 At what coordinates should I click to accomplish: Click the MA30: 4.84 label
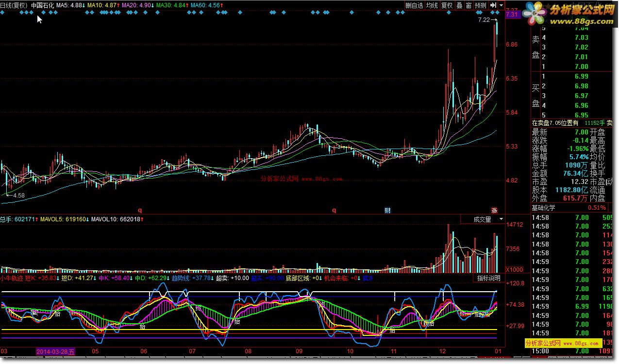click(172, 5)
